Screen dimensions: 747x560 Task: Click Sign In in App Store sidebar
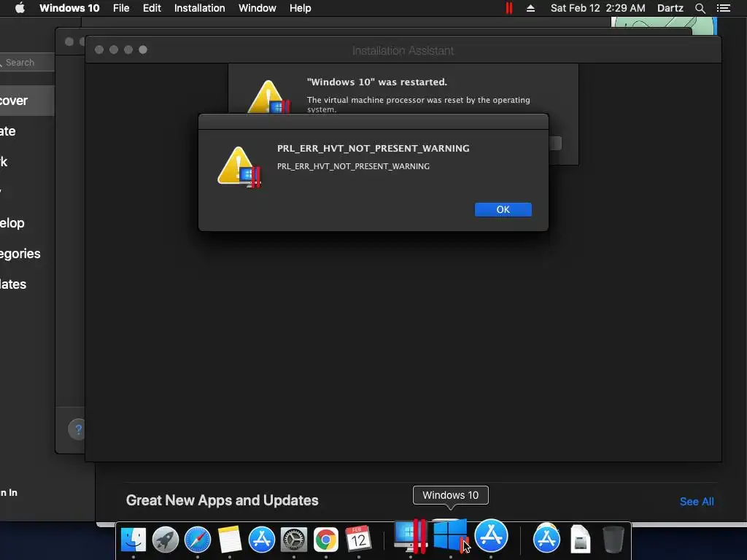9,492
